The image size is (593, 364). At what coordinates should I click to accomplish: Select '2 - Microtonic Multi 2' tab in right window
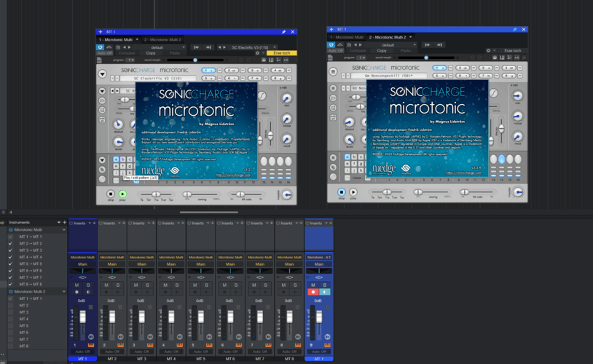point(390,37)
